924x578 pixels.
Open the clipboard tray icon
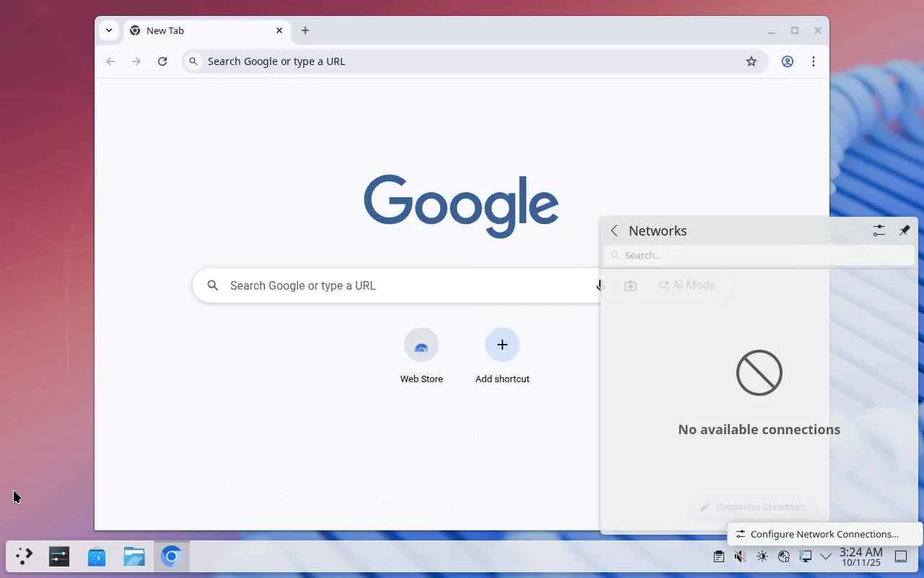coord(719,556)
